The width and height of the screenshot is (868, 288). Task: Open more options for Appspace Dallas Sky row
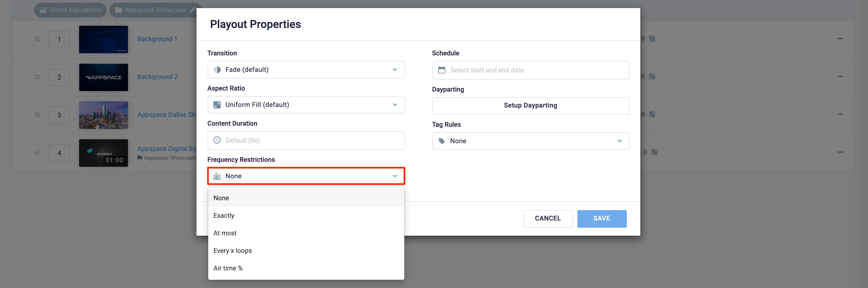click(840, 114)
